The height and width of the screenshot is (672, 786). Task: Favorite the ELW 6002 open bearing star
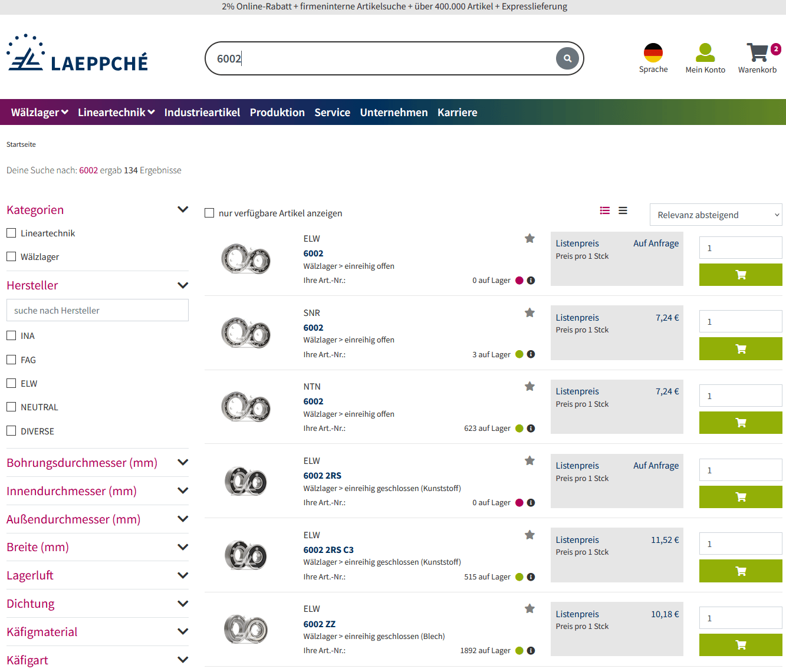point(530,238)
